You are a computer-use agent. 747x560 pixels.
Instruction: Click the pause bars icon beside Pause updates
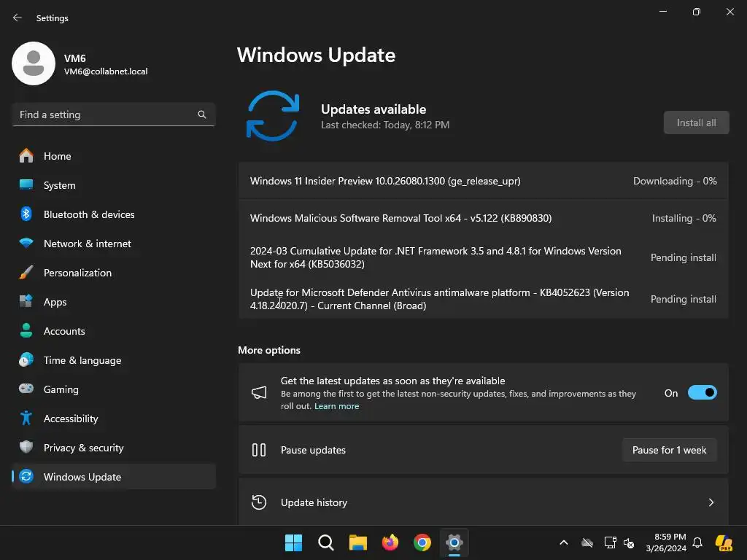coord(259,450)
